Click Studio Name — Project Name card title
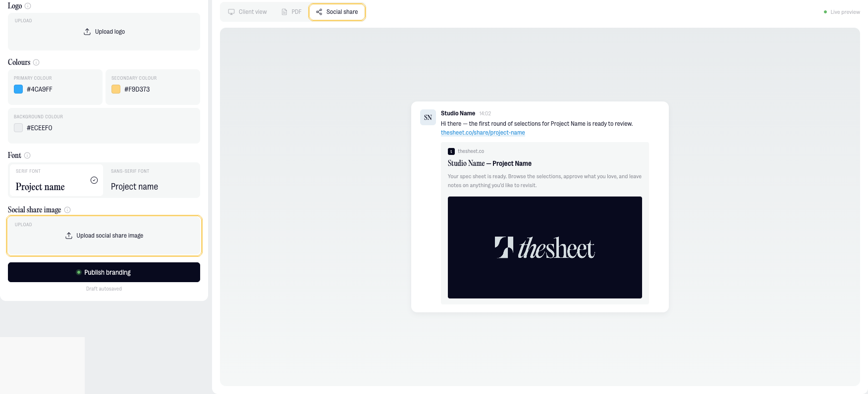The width and height of the screenshot is (868, 394). [489, 163]
